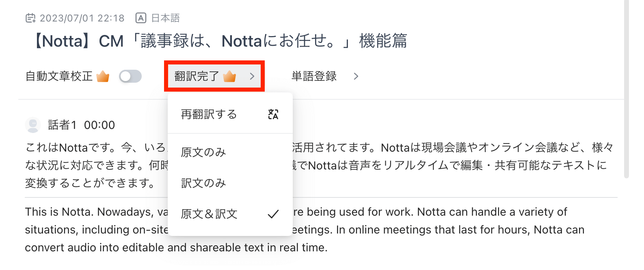
Task: Click the translate icon beside 再翻訳する
Action: (273, 114)
